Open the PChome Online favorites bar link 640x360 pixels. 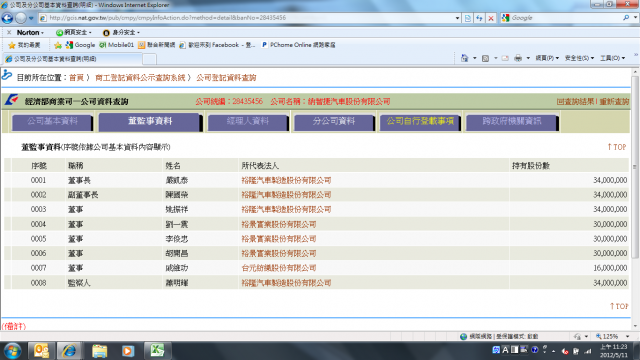coord(298,45)
